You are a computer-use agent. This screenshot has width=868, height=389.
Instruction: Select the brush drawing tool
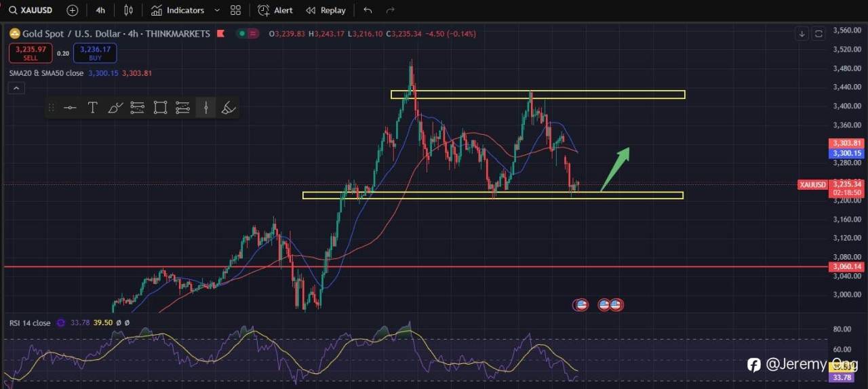point(115,108)
